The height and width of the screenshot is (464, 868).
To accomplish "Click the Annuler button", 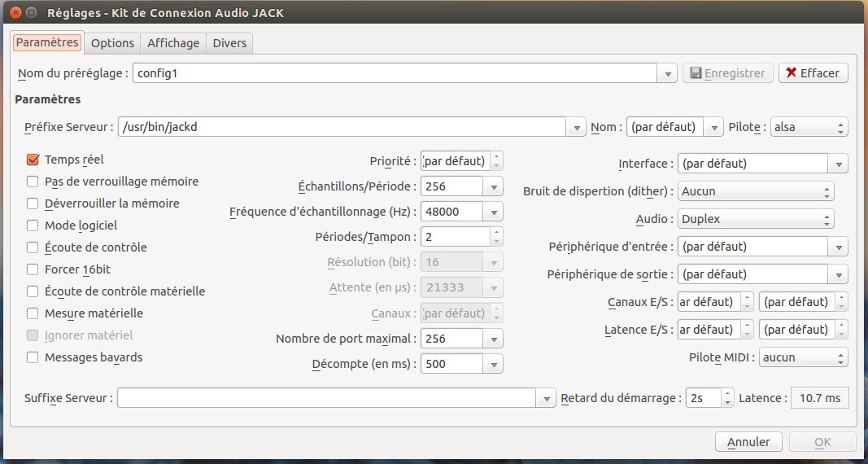I will click(748, 442).
